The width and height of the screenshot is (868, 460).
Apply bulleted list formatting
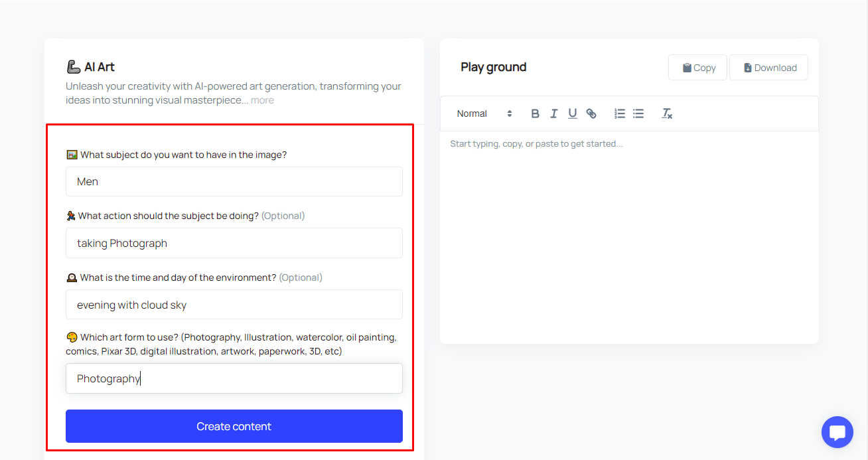pos(638,114)
